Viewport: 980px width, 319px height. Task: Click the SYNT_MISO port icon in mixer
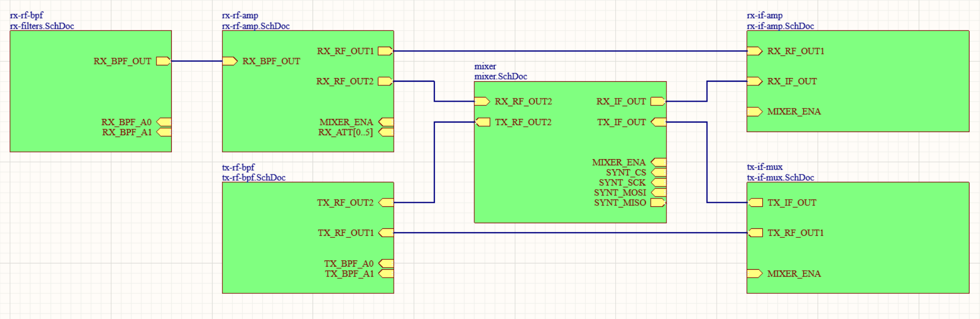click(658, 203)
